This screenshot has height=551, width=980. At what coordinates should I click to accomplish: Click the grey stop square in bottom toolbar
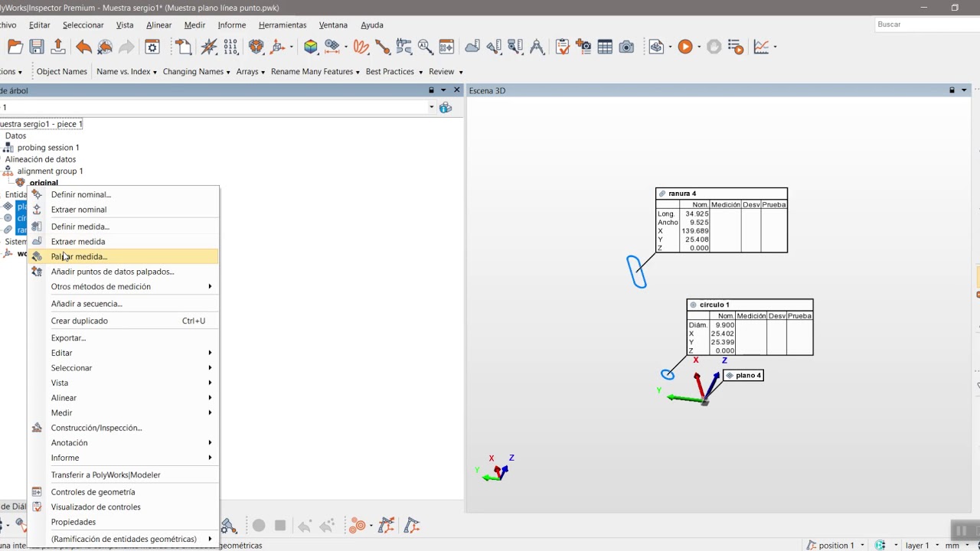tap(280, 526)
